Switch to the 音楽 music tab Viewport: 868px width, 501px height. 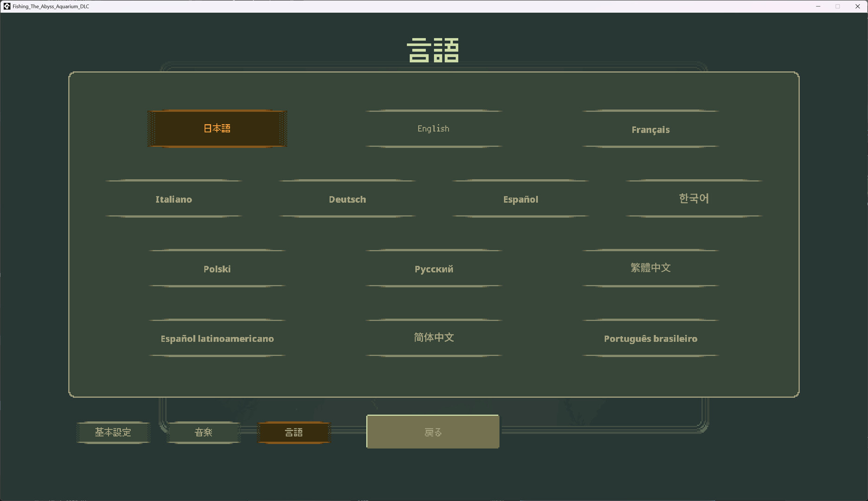203,432
